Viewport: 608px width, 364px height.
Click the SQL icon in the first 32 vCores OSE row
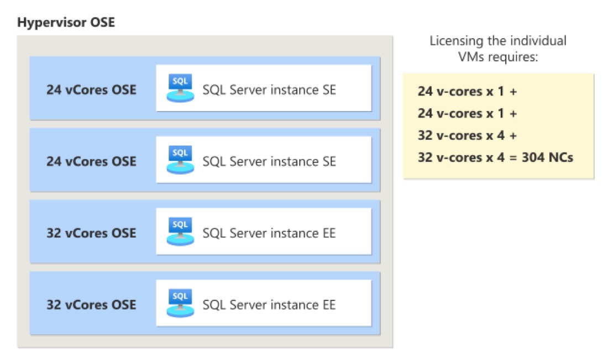[180, 232]
